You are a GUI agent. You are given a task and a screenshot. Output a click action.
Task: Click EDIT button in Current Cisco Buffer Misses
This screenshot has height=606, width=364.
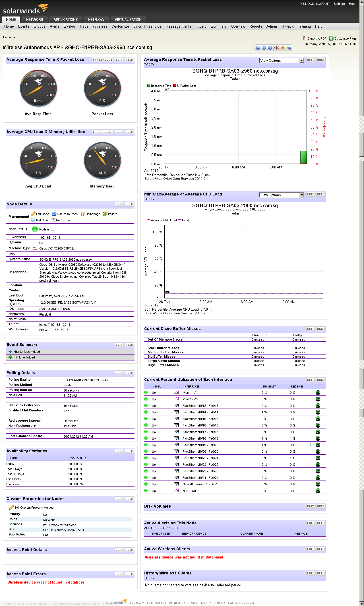click(311, 329)
